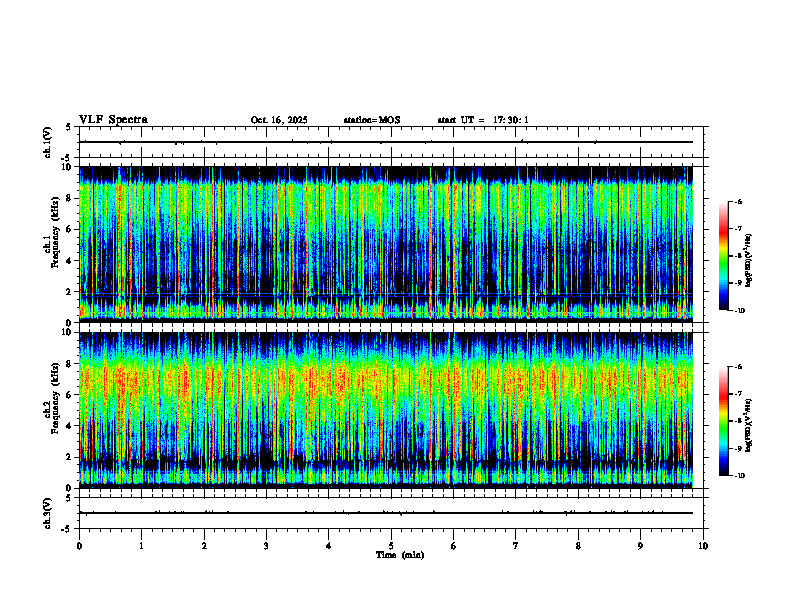792x612 pixels.
Task: Click time axis tick label "9"
Action: (x=640, y=546)
